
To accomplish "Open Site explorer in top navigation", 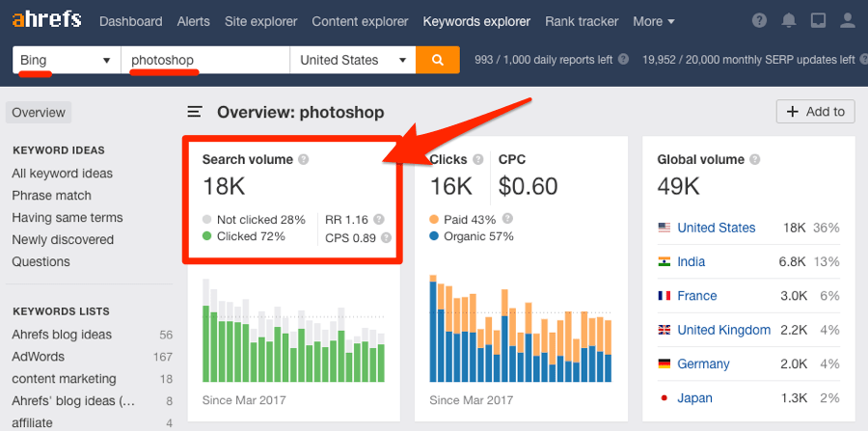I will point(260,21).
